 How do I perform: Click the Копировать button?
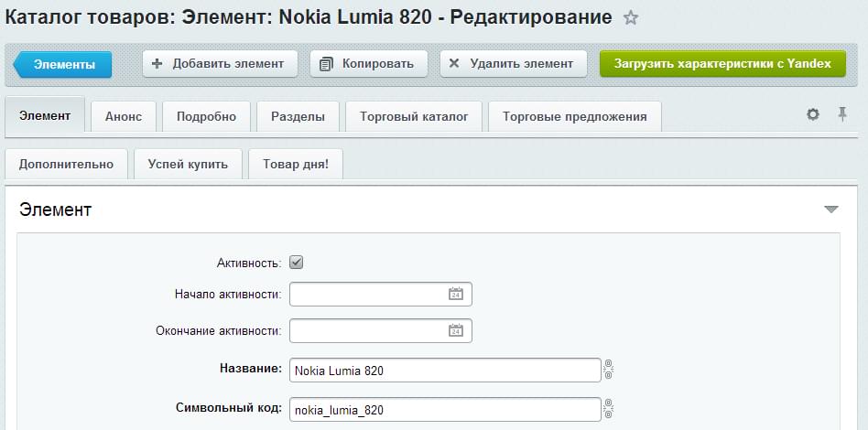click(x=369, y=64)
